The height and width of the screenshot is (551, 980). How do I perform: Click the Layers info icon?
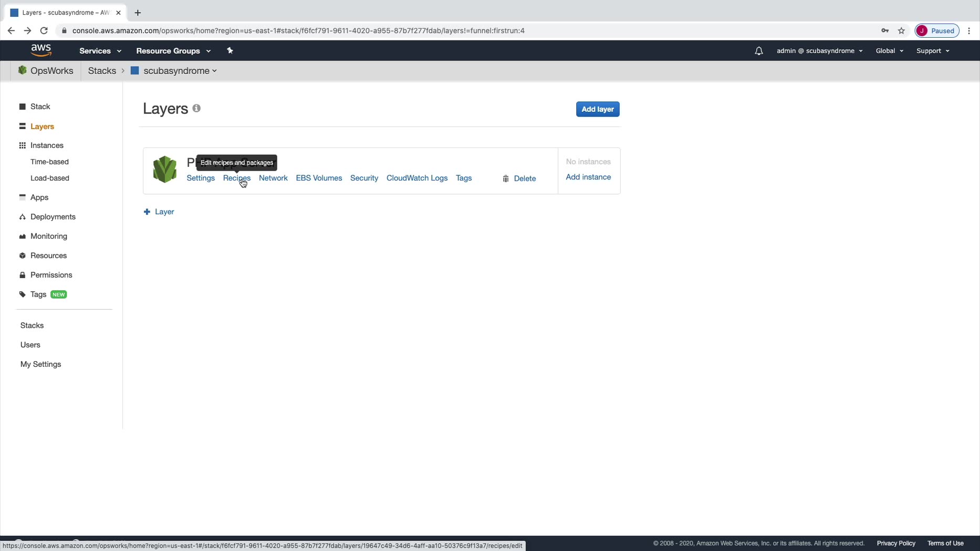pyautogui.click(x=196, y=108)
